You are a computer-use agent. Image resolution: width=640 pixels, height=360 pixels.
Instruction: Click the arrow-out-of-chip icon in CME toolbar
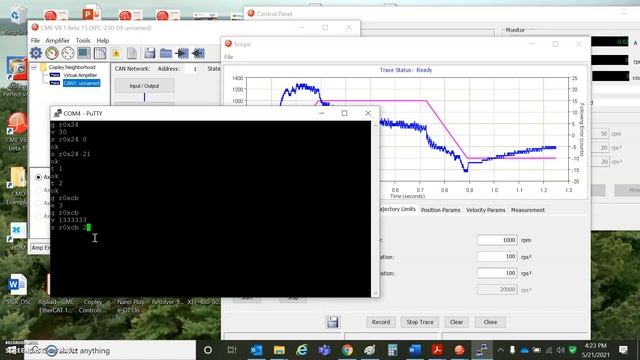pos(198,53)
